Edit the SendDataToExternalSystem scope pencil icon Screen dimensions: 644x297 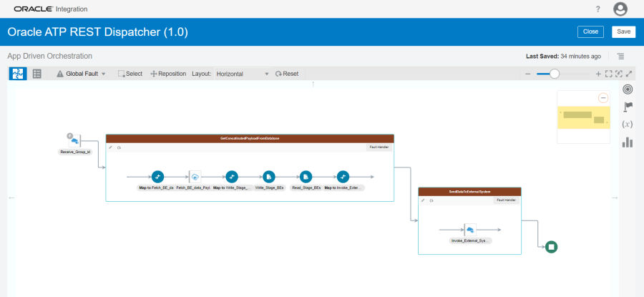pos(423,200)
